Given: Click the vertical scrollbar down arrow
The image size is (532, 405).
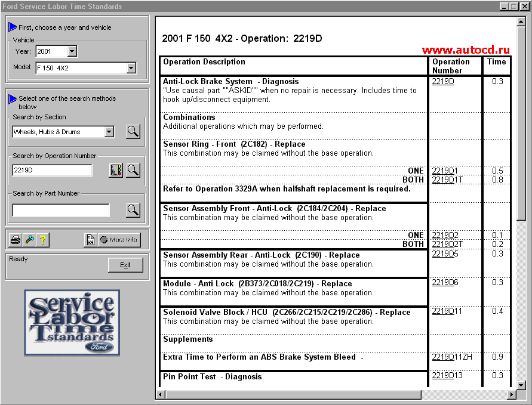Looking at the screenshot, I should (521, 385).
